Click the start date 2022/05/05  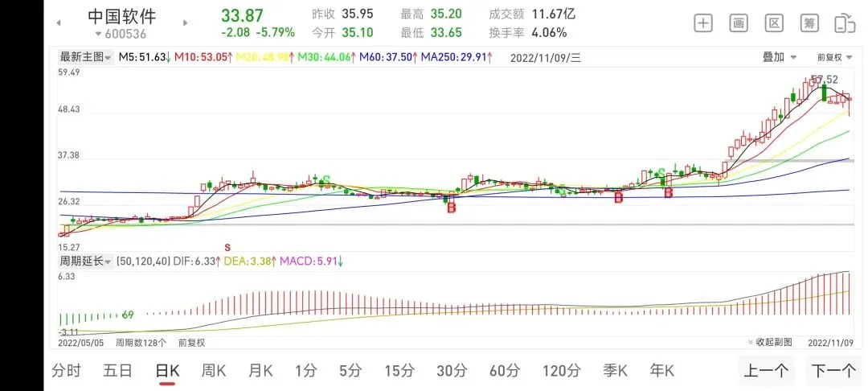point(80,342)
